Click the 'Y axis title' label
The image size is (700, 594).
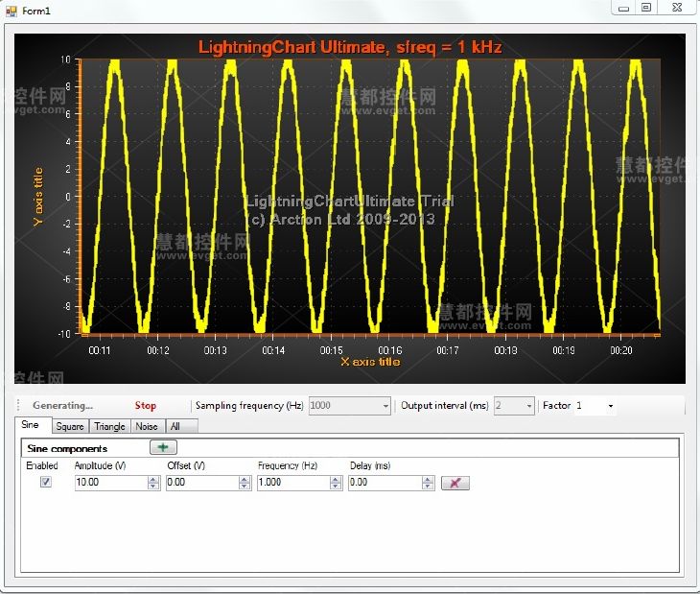pos(38,197)
